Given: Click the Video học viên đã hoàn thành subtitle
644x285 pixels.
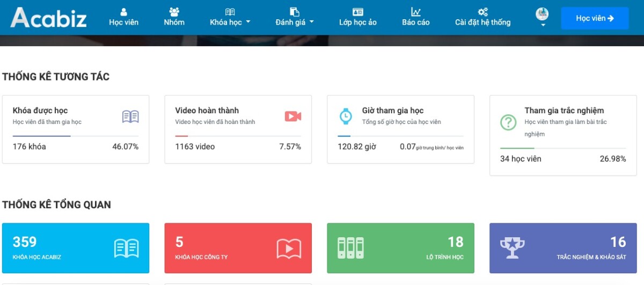Looking at the screenshot, I should click(215, 122).
